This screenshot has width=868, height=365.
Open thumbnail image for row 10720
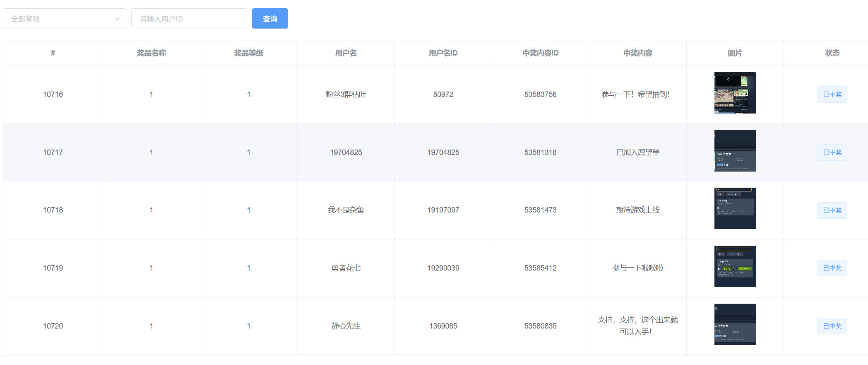click(x=735, y=324)
